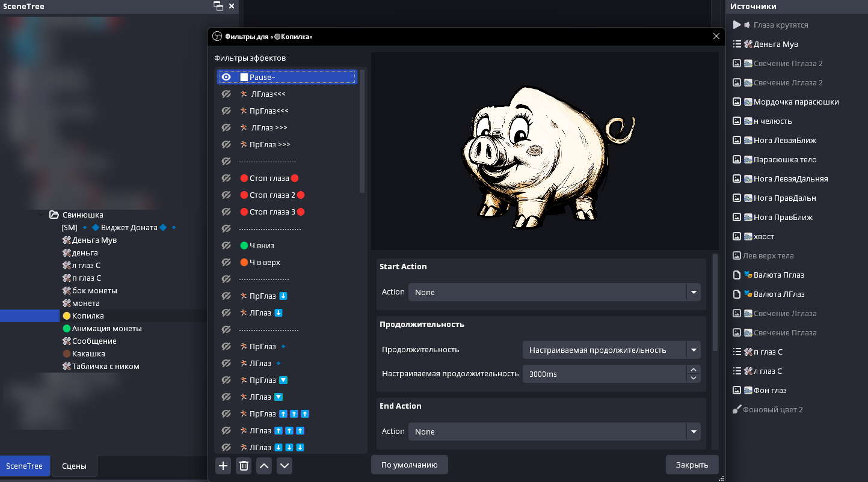Viewport: 868px width, 482px height.
Task: Click the play icon of Глаза крутятся
Action: (737, 25)
